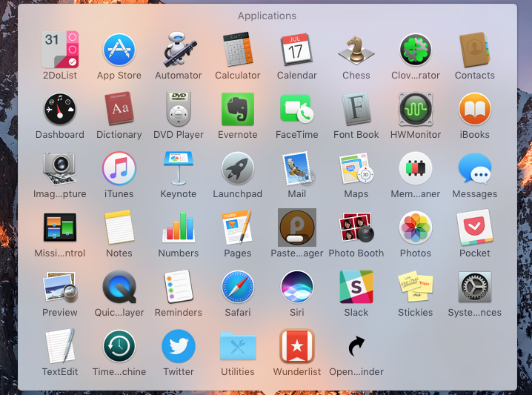Viewport: 532px width, 395px height.
Task: Click the Open in Finder arrow
Action: [356, 346]
